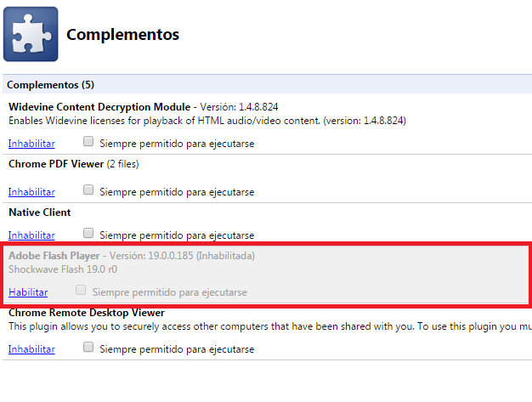The width and height of the screenshot is (532, 402).
Task: Click the greyed Adobe Flash Player checkbox
Action: (82, 291)
